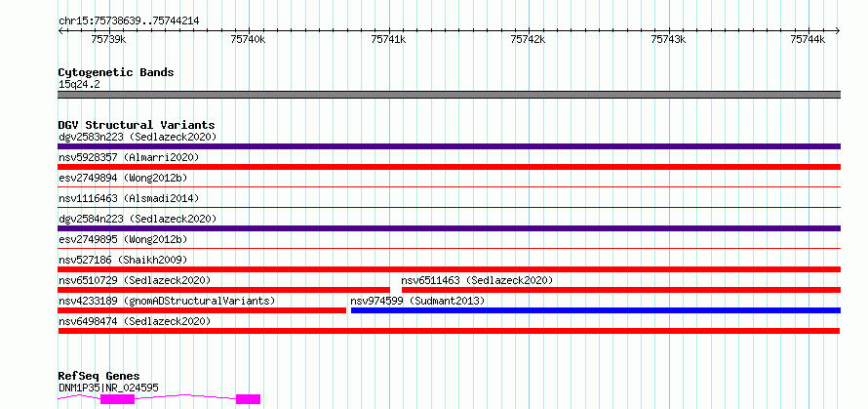The height and width of the screenshot is (409, 868).
Task: Click the red nsv5928357 variant bar
Action: coord(450,167)
